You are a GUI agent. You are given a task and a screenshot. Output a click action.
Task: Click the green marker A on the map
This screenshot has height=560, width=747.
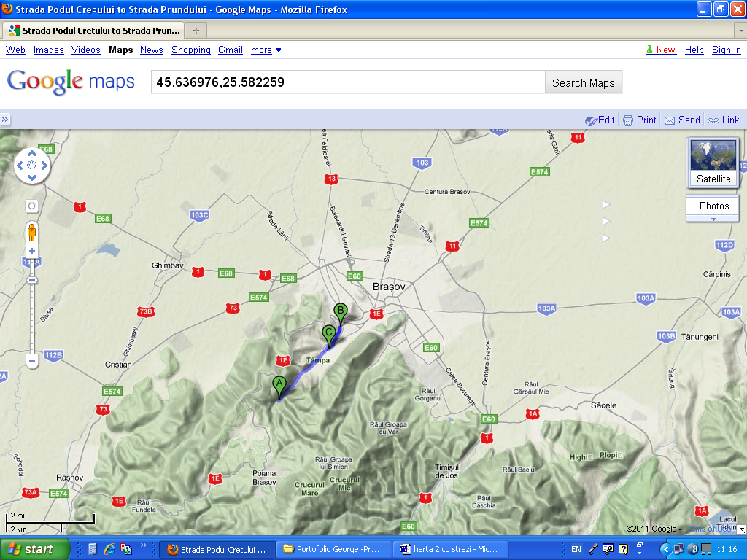click(x=279, y=388)
